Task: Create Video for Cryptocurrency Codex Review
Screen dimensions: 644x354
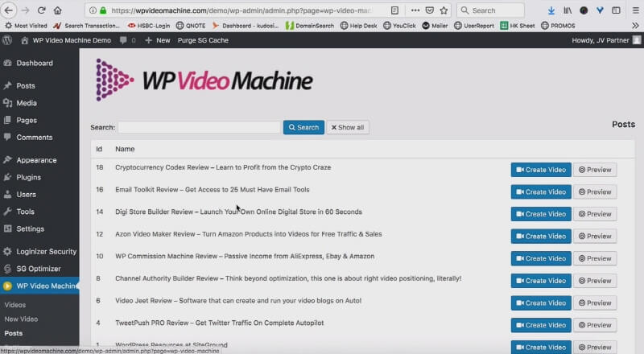Action: 541,170
